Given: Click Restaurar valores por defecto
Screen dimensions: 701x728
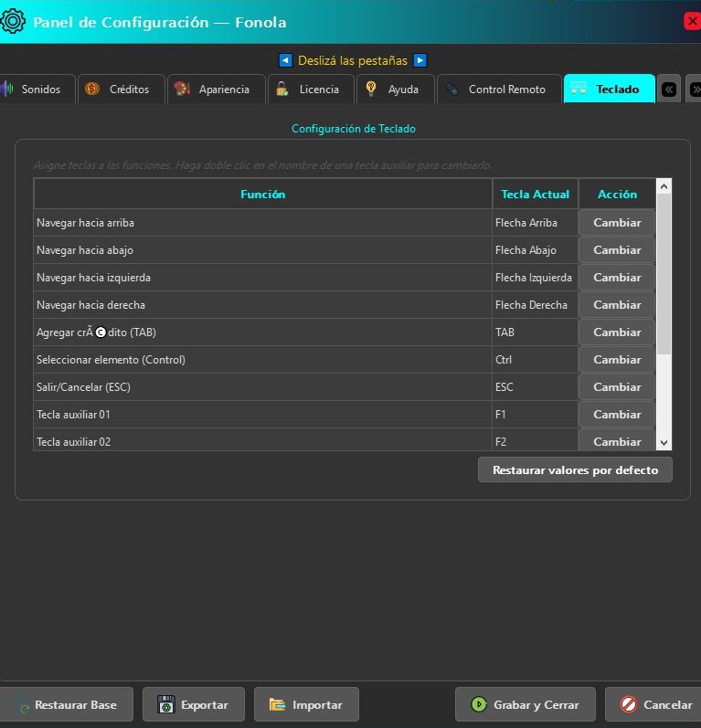Looking at the screenshot, I should (x=575, y=470).
